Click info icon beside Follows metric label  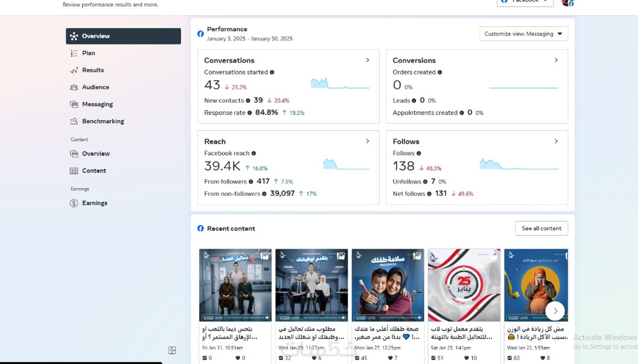click(x=419, y=153)
